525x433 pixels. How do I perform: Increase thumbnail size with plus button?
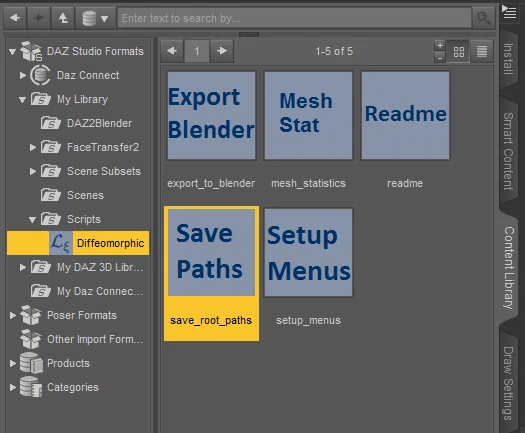(x=440, y=45)
